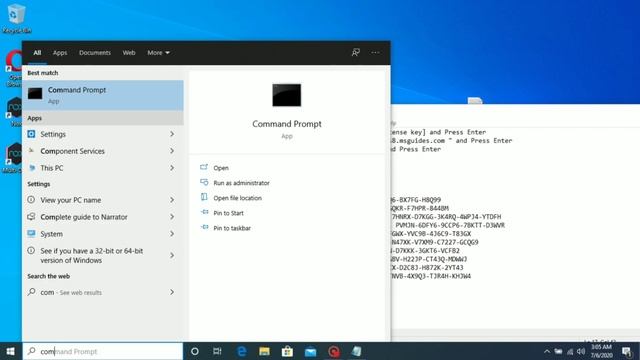The image size is (640, 360).
Task: Open Microsoft Store from taskbar
Action: tap(287, 351)
